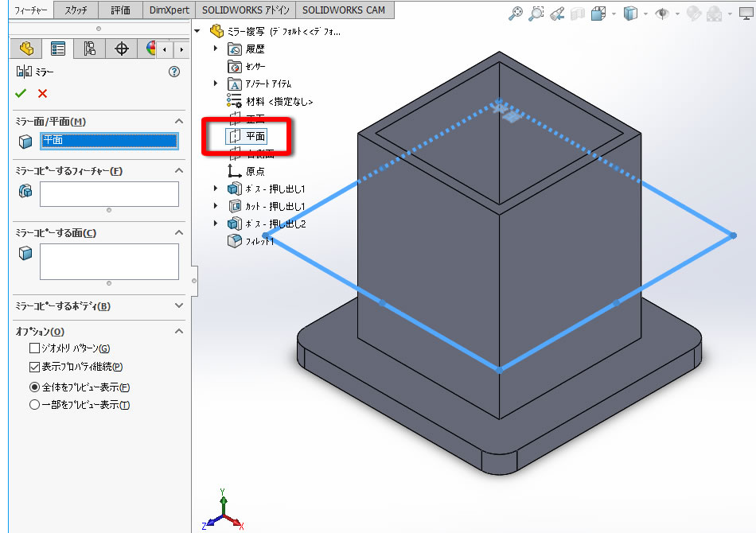756x533 pixels.
Task: Click the センサー sensor icon
Action: tap(234, 67)
